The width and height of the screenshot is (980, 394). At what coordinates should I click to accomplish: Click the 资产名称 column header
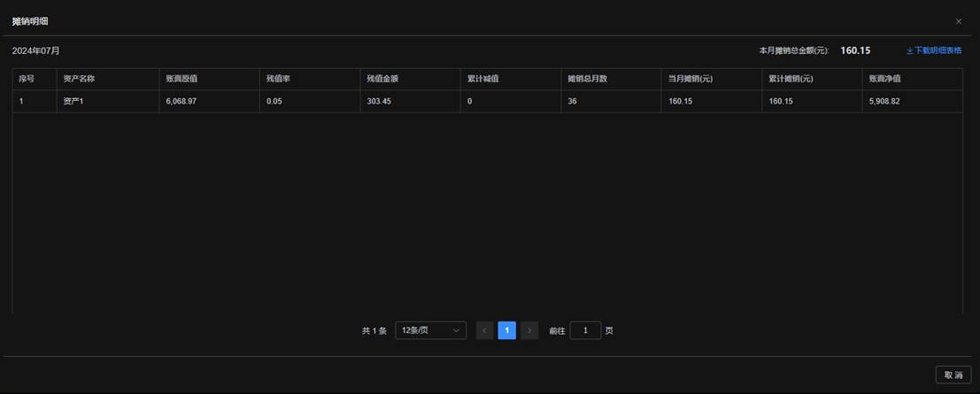click(79, 79)
